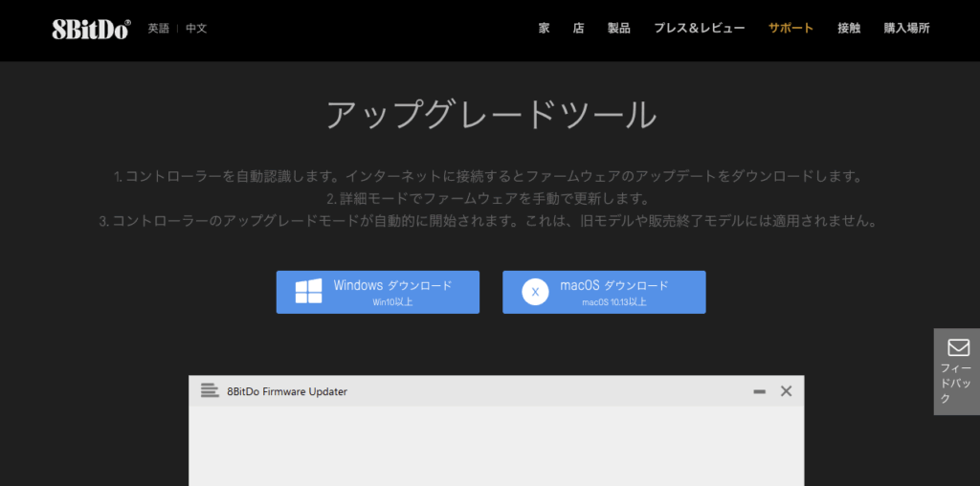Select the highlighted サポート menu item
This screenshot has height=486, width=980.
point(791,29)
